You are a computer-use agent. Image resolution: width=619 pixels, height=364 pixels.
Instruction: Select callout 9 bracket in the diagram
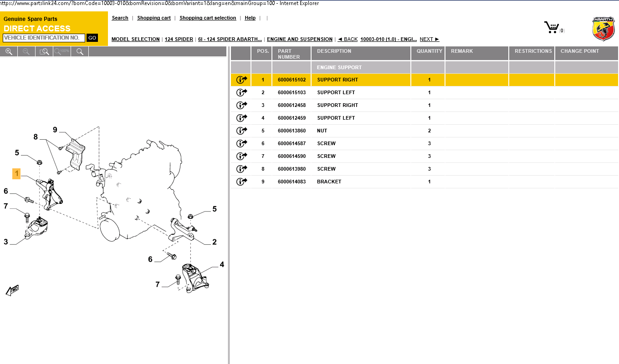[x=55, y=130]
